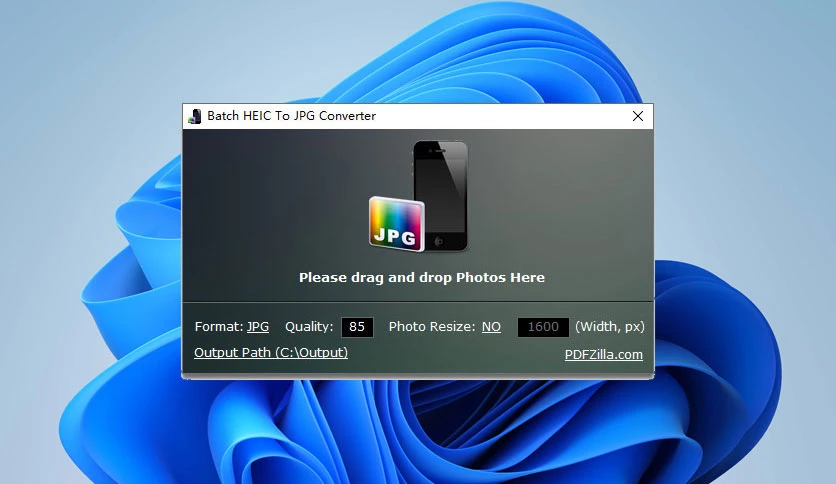836x484 pixels.
Task: Click the phone and JPG drop-zone image
Action: (419, 196)
